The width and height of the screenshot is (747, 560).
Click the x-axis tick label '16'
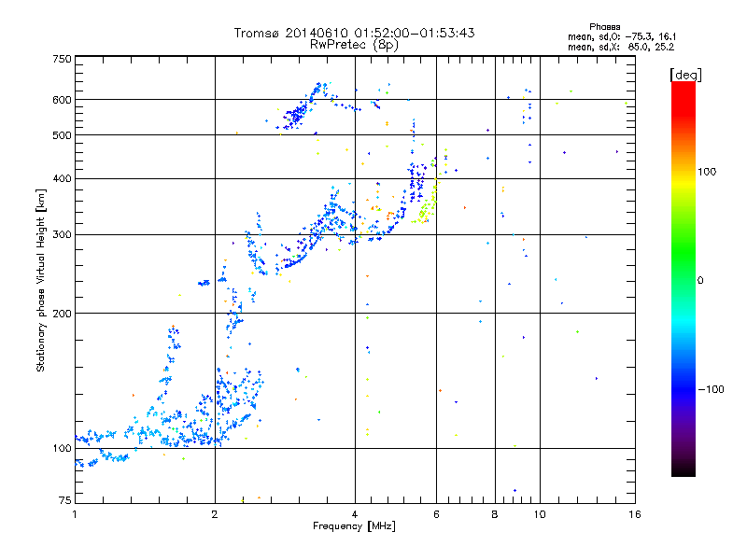635,514
